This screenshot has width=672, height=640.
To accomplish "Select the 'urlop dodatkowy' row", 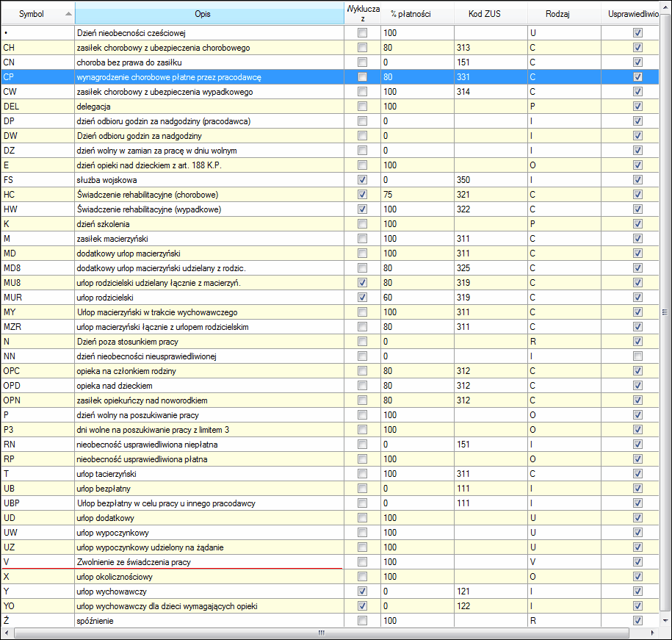I will coord(330,517).
